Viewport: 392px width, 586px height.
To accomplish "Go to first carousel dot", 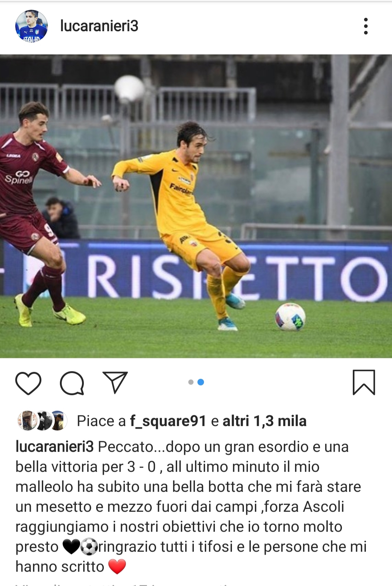I will (x=191, y=382).
